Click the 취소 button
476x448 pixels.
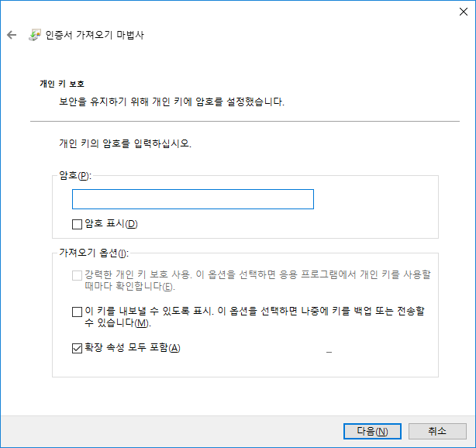click(x=437, y=431)
